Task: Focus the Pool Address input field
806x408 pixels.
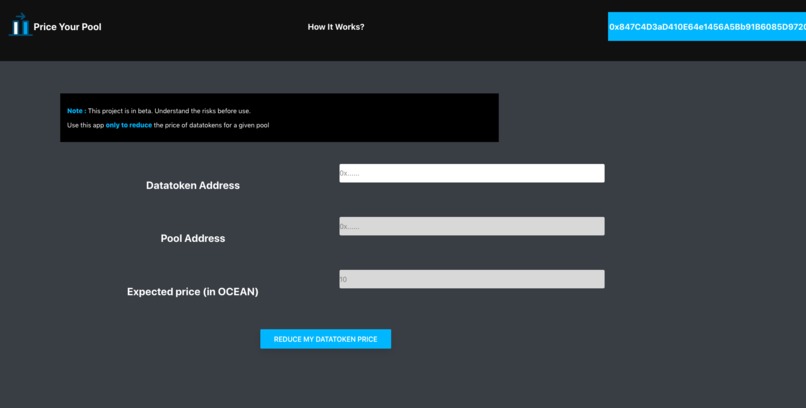Action: tap(472, 226)
